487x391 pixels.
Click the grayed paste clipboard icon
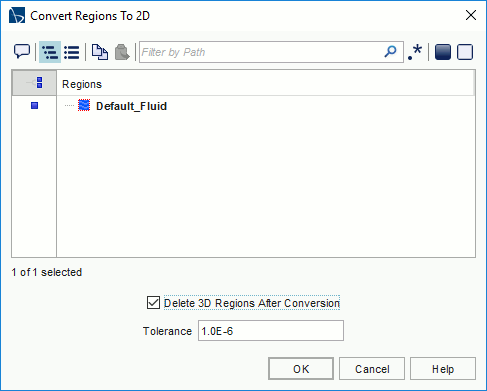click(x=122, y=52)
